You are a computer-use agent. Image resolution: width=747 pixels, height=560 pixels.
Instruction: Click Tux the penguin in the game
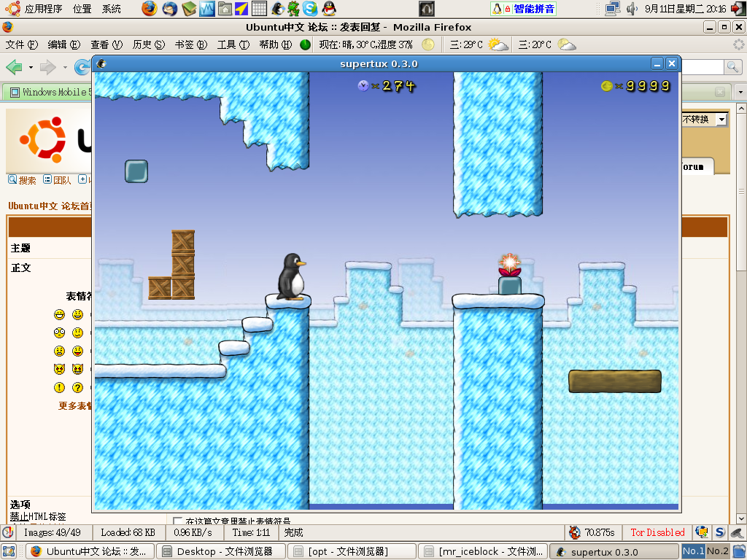(291, 276)
